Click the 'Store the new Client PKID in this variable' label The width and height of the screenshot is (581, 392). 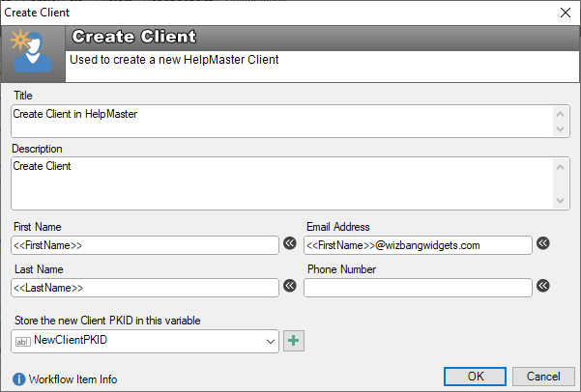click(107, 321)
